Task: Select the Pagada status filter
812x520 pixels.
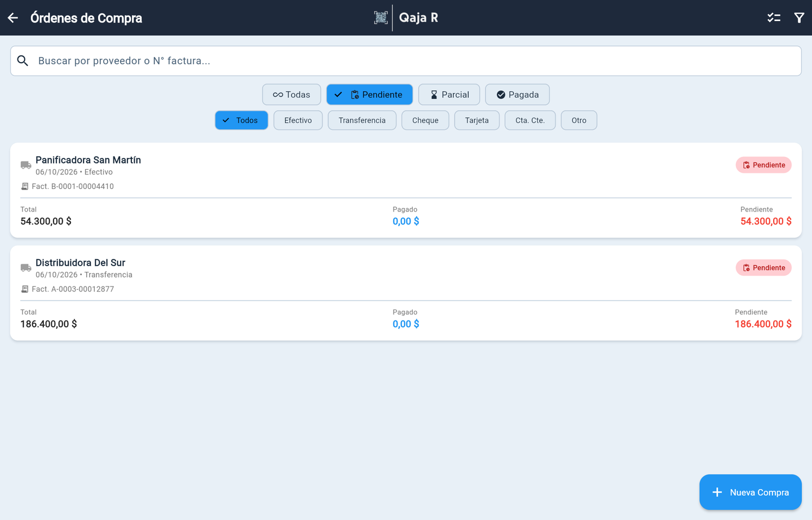Action: (517, 95)
